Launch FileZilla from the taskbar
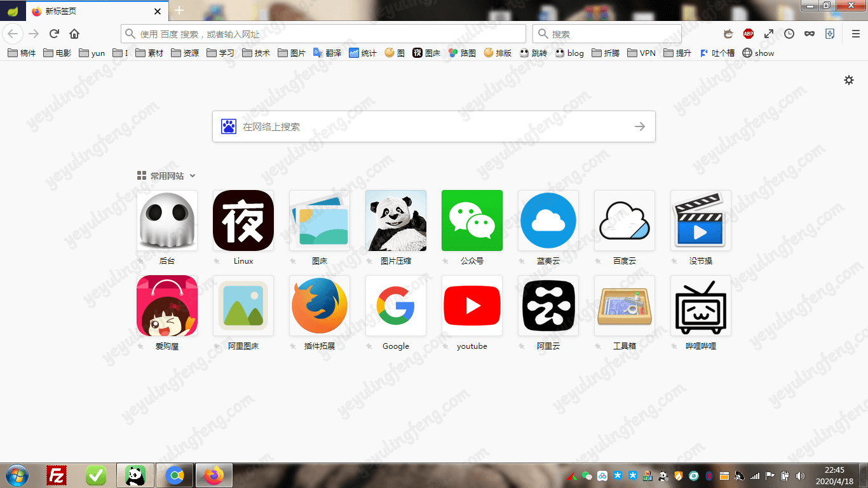Screen dimensions: 868x488 coord(57,475)
